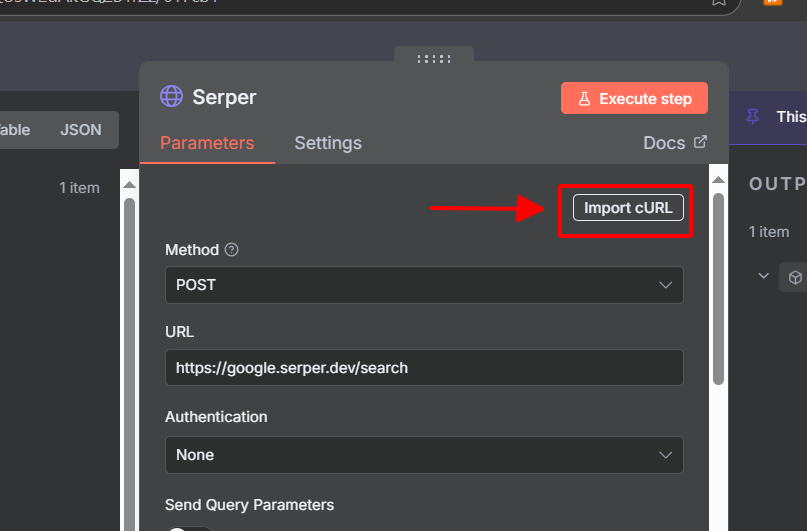Screen dimensions: 807x531
Task: Click the pin icon in output panel
Action: [753, 117]
